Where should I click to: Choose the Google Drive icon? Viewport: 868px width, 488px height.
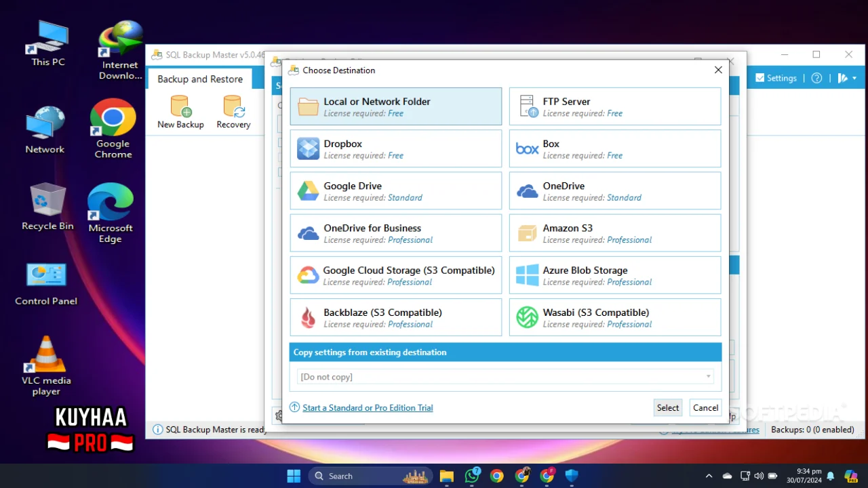[309, 191]
